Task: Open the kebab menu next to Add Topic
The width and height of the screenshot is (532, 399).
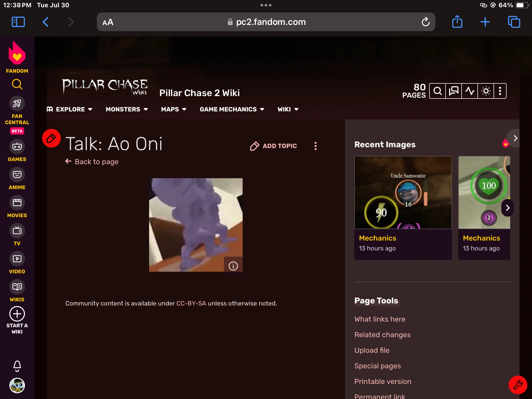Action: click(316, 146)
